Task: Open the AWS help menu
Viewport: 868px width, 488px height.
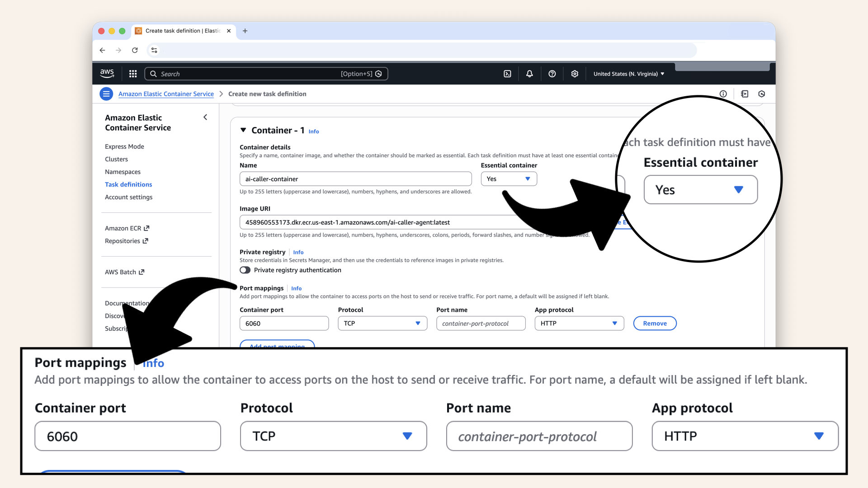Action: coord(552,73)
